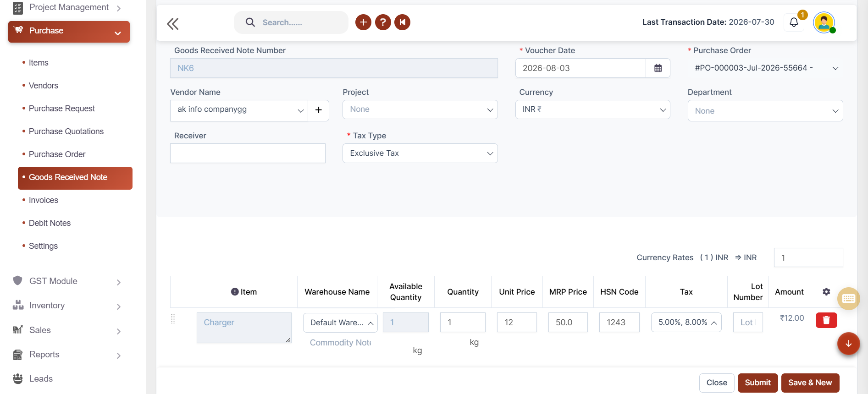Viewport: 868px width, 394px height.
Task: Open Debit Notes page
Action: pos(50,223)
